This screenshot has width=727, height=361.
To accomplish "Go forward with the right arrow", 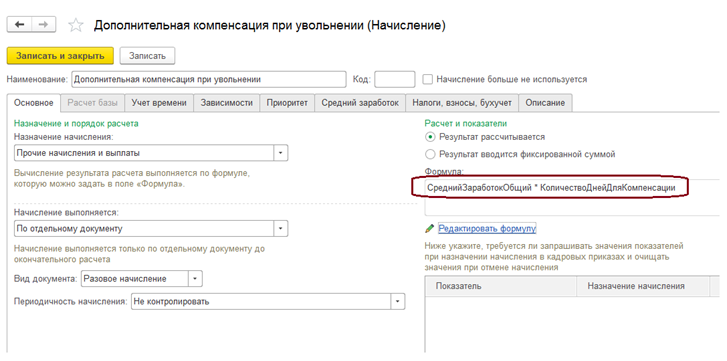I will (44, 25).
